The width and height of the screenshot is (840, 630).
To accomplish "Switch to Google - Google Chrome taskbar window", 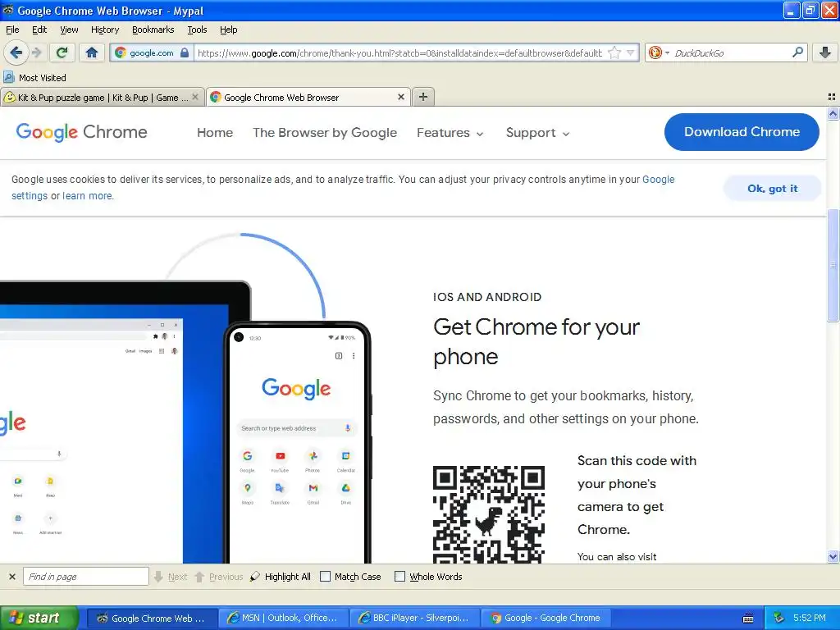I will pyautogui.click(x=546, y=618).
